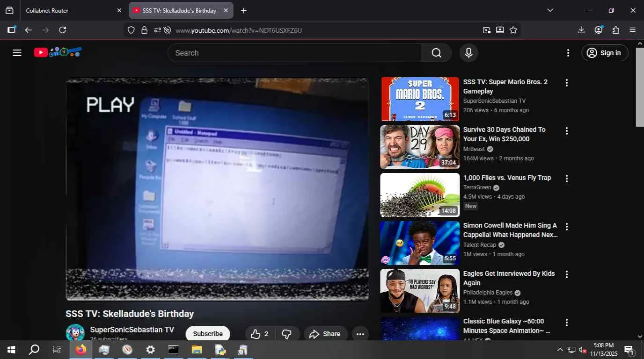
Task: Open Windows Settings gear on taskbar
Action: point(150,349)
